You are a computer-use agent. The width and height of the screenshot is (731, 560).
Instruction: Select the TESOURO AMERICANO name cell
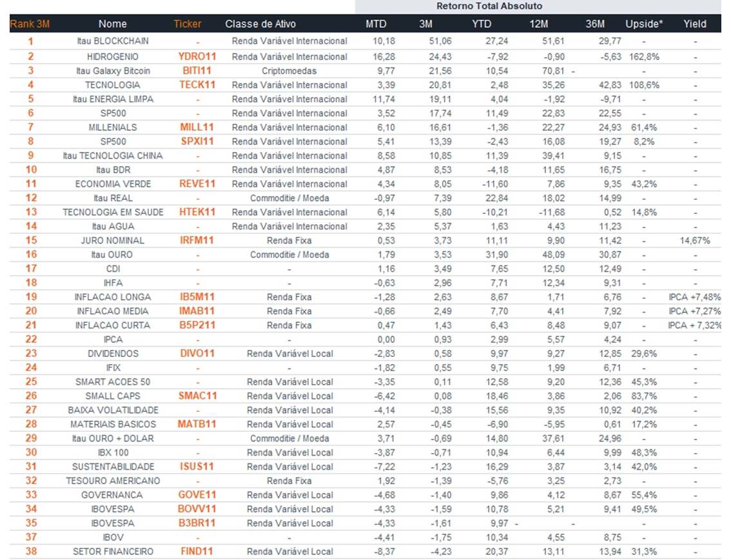pyautogui.click(x=113, y=480)
